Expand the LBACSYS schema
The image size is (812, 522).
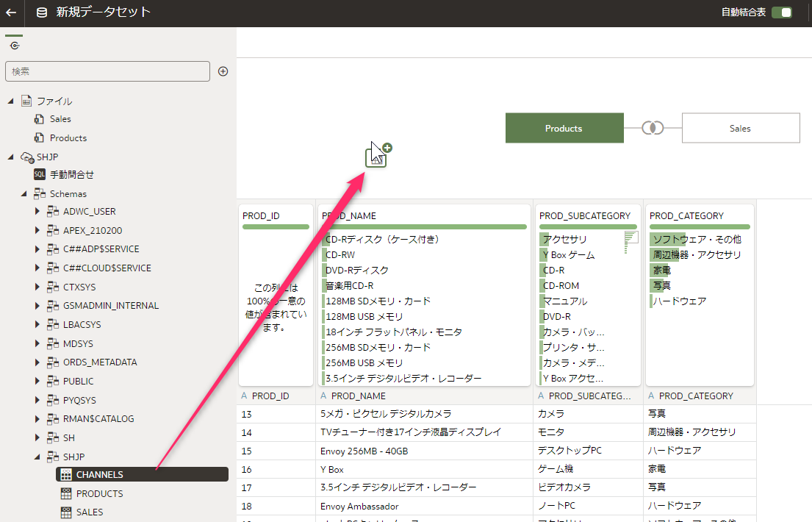(37, 324)
